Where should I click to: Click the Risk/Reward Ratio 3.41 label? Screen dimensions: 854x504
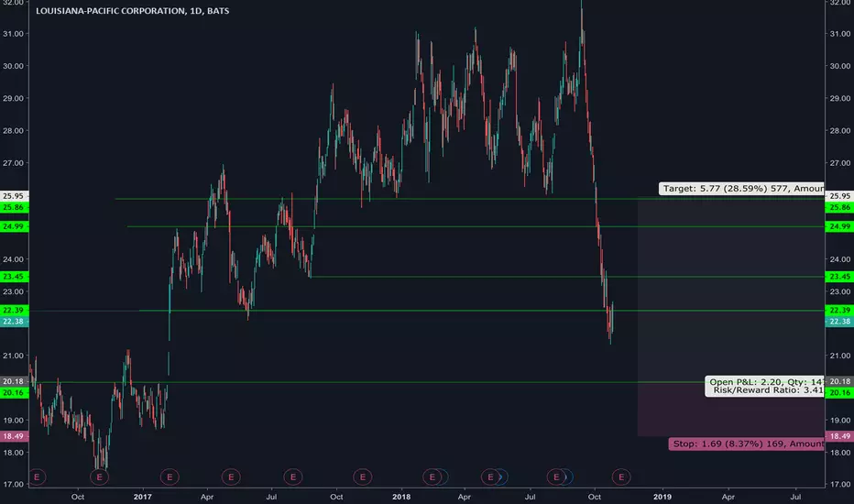(769, 390)
